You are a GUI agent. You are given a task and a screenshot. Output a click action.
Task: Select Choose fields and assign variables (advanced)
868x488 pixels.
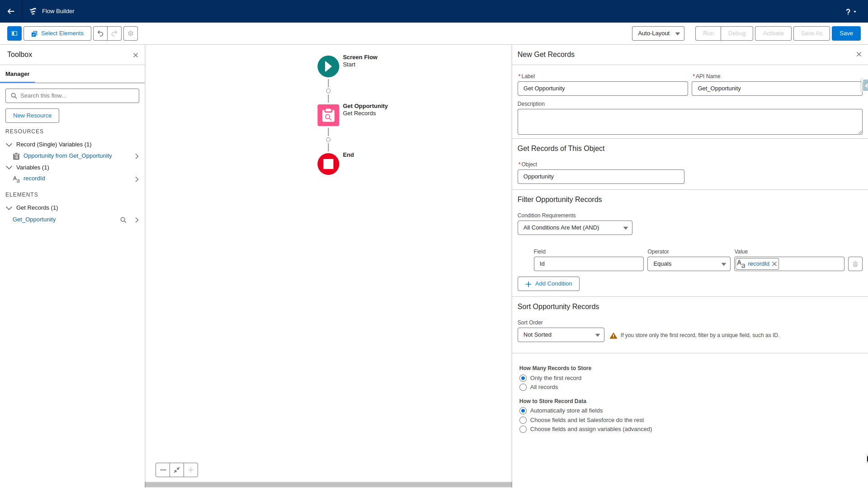point(523,429)
